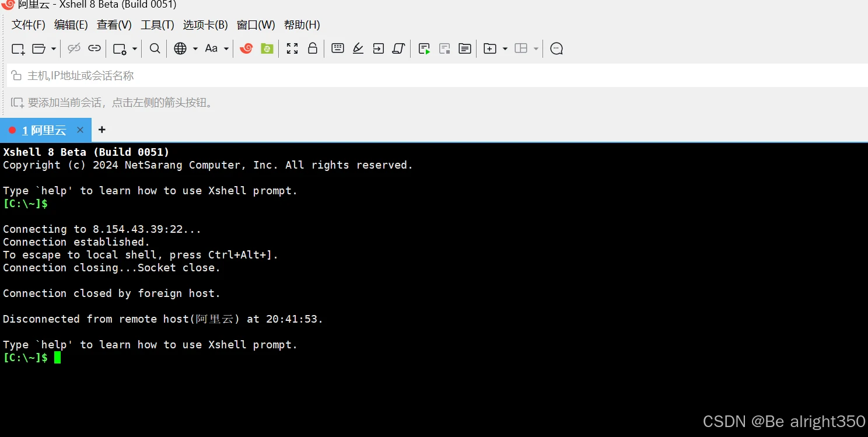868x437 pixels.
Task: Click the new tab group plus icon
Action: point(490,48)
